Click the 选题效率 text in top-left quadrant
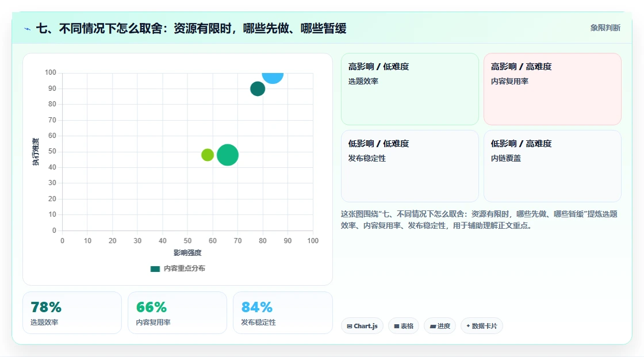Screen dimensions: 644x357 (x=363, y=81)
